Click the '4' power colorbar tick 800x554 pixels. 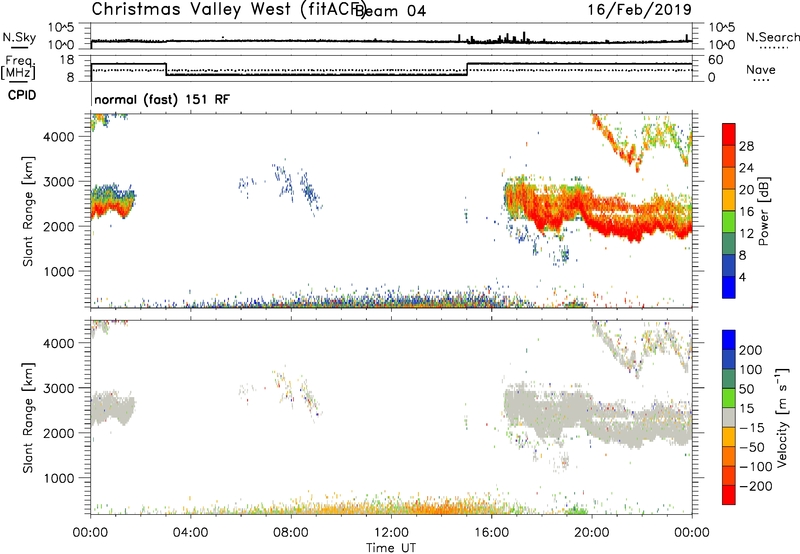(x=743, y=277)
